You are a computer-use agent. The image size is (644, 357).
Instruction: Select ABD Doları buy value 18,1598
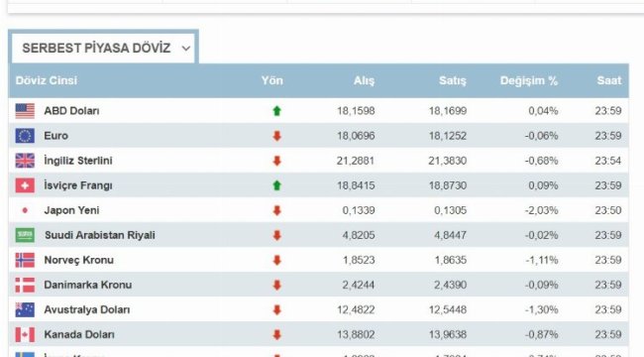tap(356, 111)
